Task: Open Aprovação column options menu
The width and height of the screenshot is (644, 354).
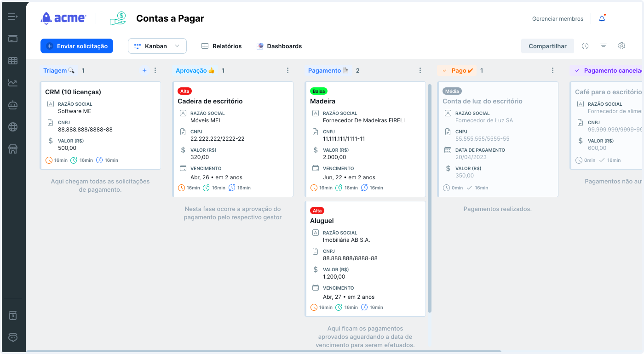Action: click(x=287, y=70)
